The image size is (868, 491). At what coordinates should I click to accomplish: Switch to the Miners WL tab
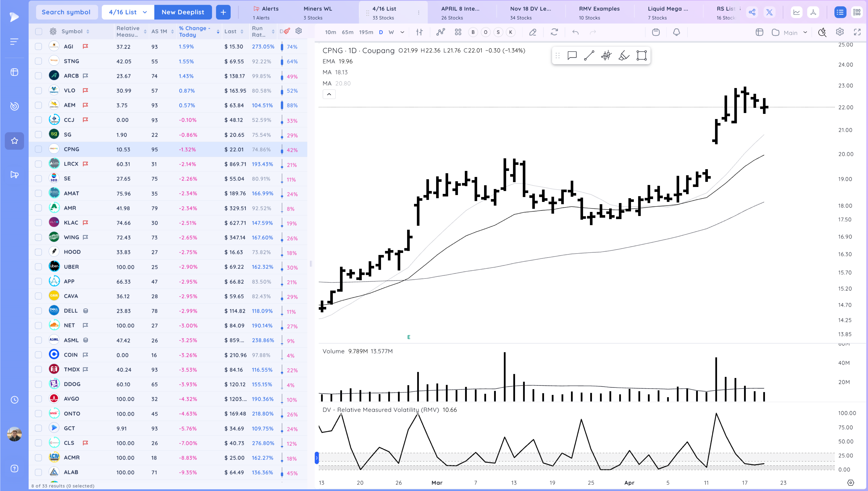[317, 13]
